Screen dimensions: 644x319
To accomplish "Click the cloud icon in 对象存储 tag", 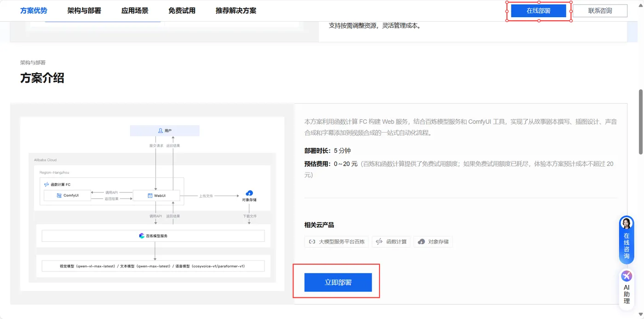I will click(x=421, y=242).
